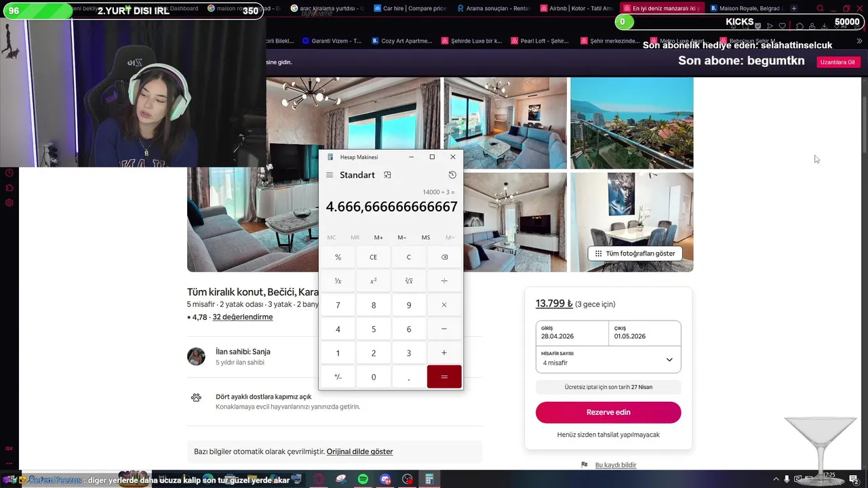Open the calculator navigation hamburger menu

(x=330, y=175)
